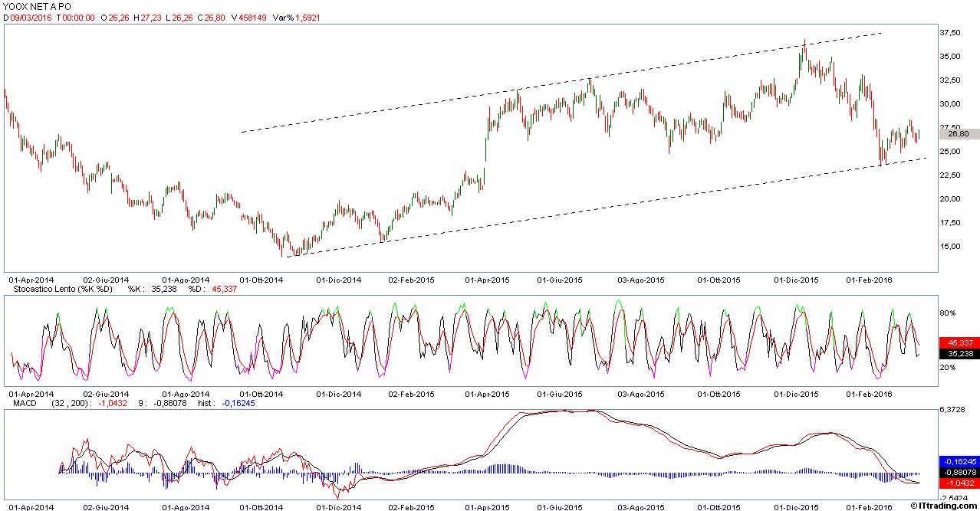Select the black %K value tag 35,238
Screen dimensions: 980x511
tap(959, 354)
